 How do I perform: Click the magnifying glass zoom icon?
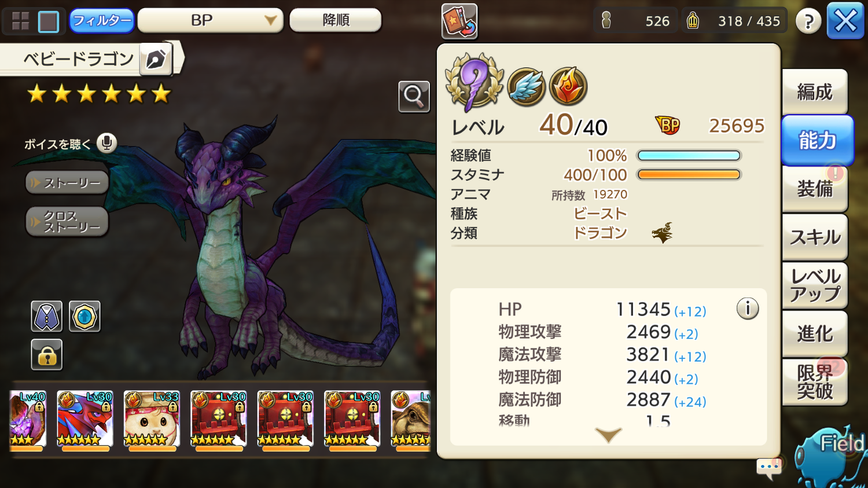tap(414, 97)
